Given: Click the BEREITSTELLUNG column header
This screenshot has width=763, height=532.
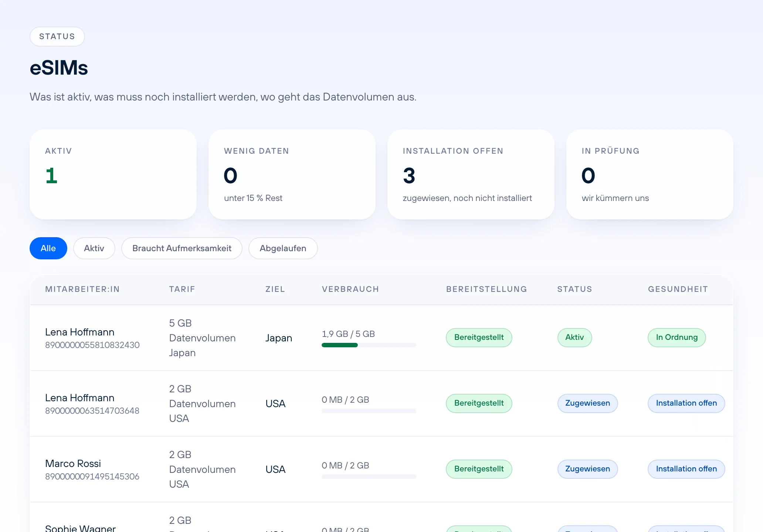Looking at the screenshot, I should [486, 289].
